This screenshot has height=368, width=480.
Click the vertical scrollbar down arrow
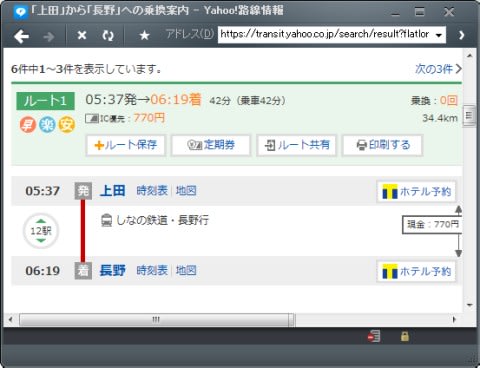coord(470,305)
